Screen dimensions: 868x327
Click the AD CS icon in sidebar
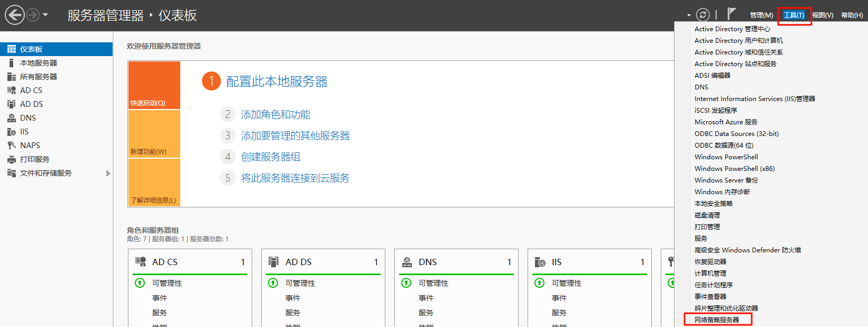11,90
